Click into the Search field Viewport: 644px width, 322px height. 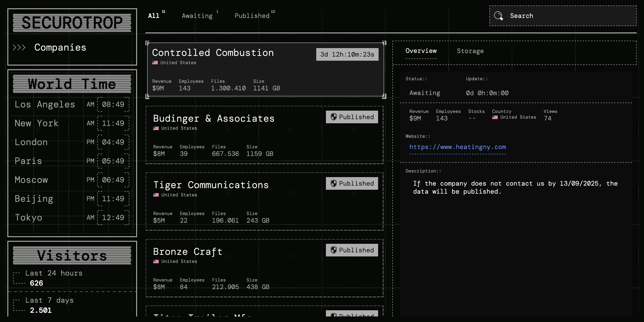coord(563,16)
